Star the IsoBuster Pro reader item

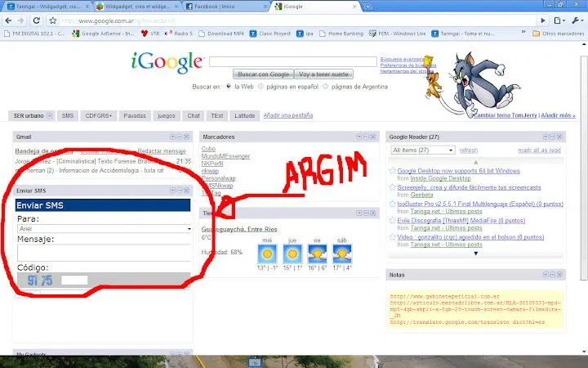click(392, 204)
